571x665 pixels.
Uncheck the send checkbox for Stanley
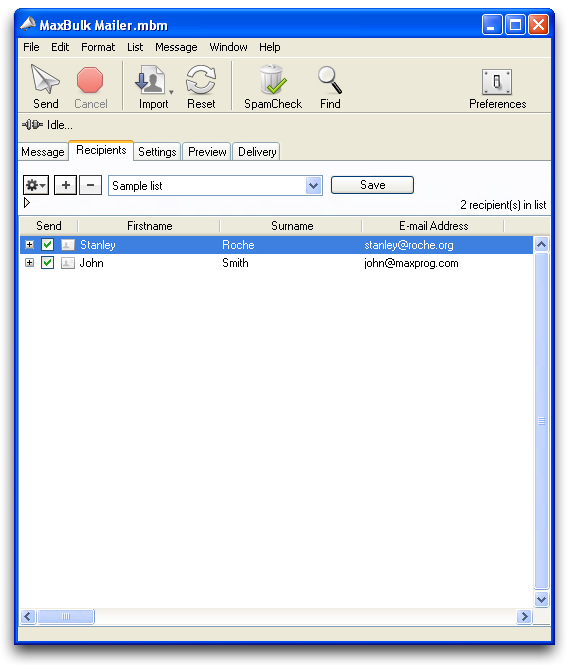[48, 245]
